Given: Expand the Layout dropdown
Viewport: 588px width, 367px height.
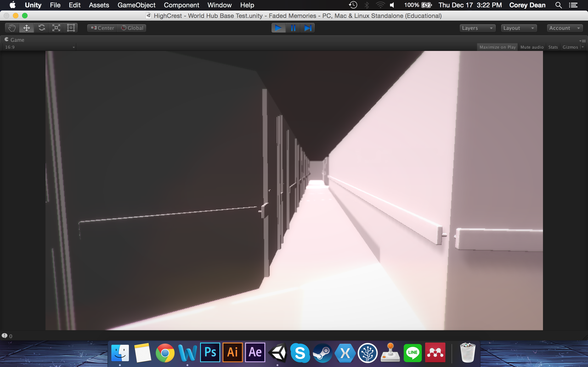Looking at the screenshot, I should click(x=518, y=28).
